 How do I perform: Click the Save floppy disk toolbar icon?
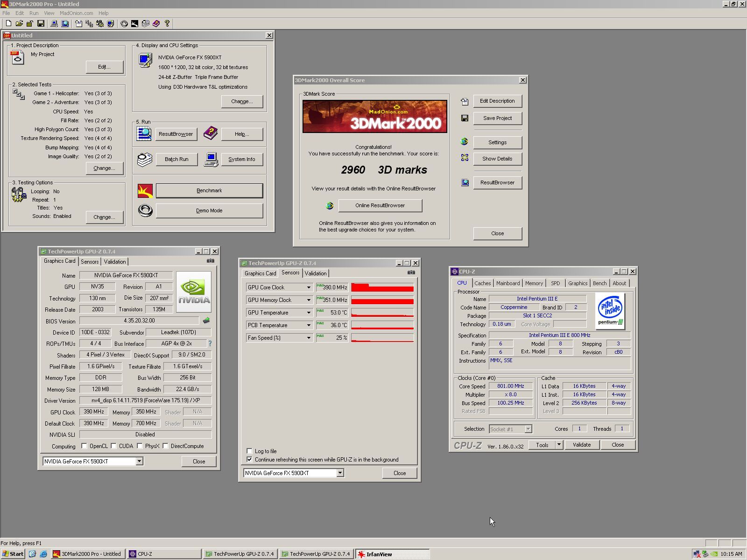[x=41, y=23]
